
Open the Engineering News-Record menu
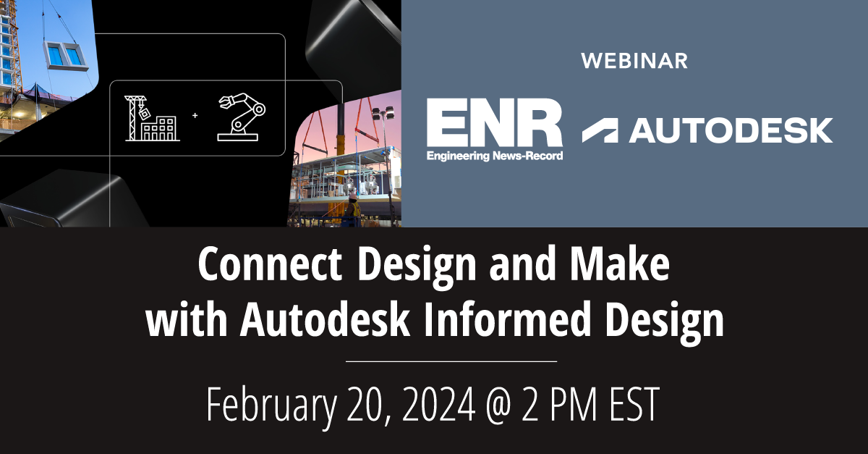pyautogui.click(x=495, y=154)
